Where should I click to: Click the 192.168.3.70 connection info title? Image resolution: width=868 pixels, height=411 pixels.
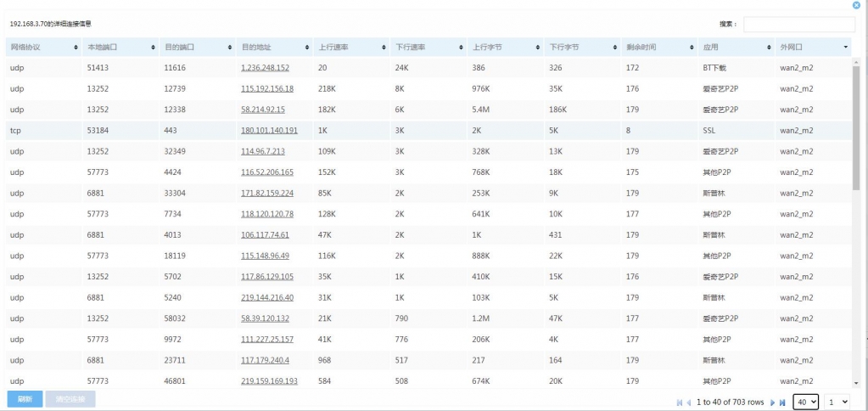pyautogui.click(x=50, y=24)
